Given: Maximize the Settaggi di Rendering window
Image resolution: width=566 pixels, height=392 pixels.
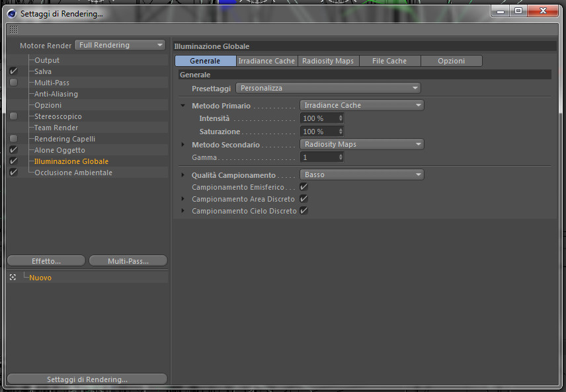Looking at the screenshot, I should tap(518, 11).
